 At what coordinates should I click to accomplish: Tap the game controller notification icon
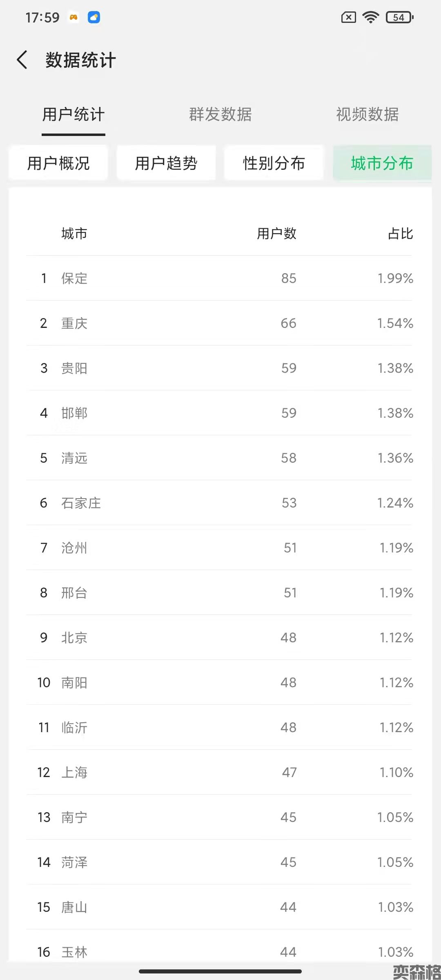73,17
